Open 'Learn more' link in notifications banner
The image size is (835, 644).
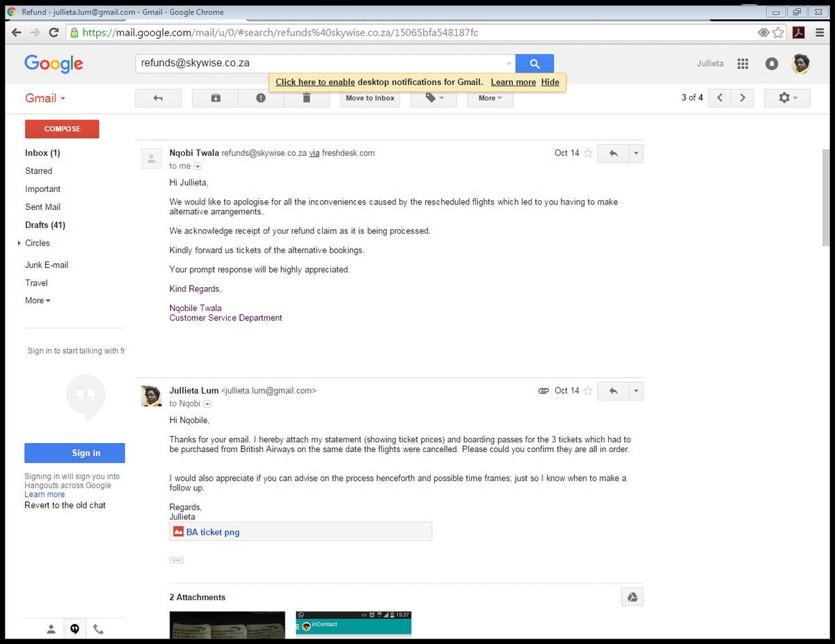[514, 82]
